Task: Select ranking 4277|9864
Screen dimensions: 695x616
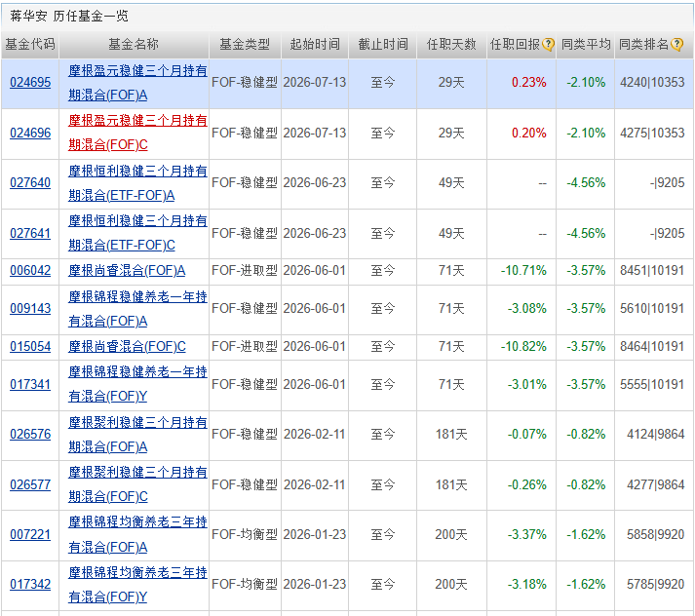Action: [656, 484]
